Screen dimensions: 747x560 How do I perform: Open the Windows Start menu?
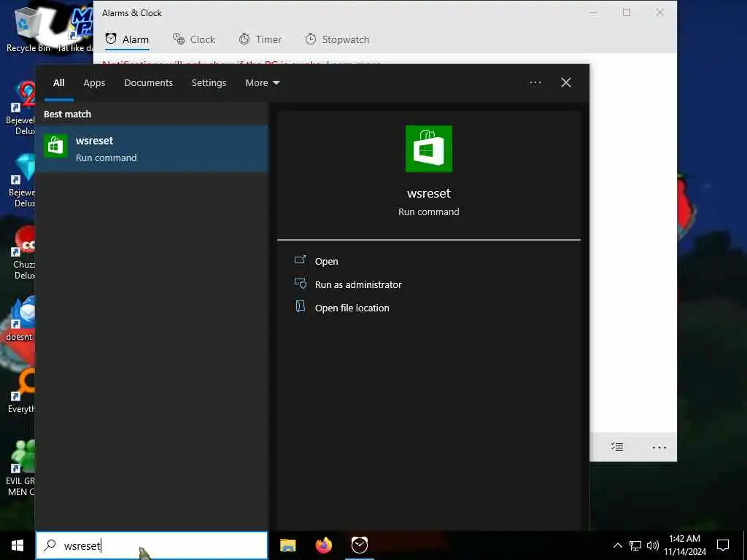(x=18, y=545)
